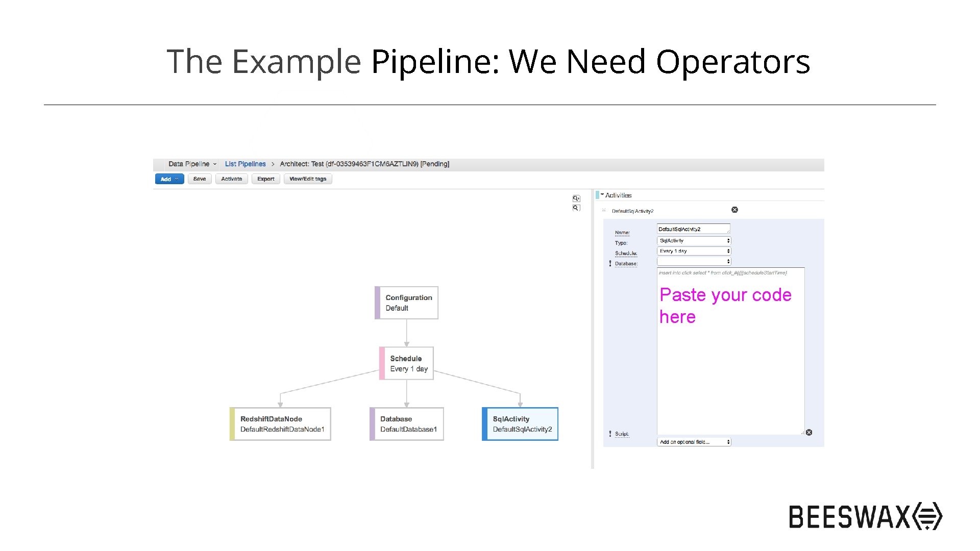This screenshot has width=980, height=551.
Task: Click inside the Name input field
Action: point(693,229)
